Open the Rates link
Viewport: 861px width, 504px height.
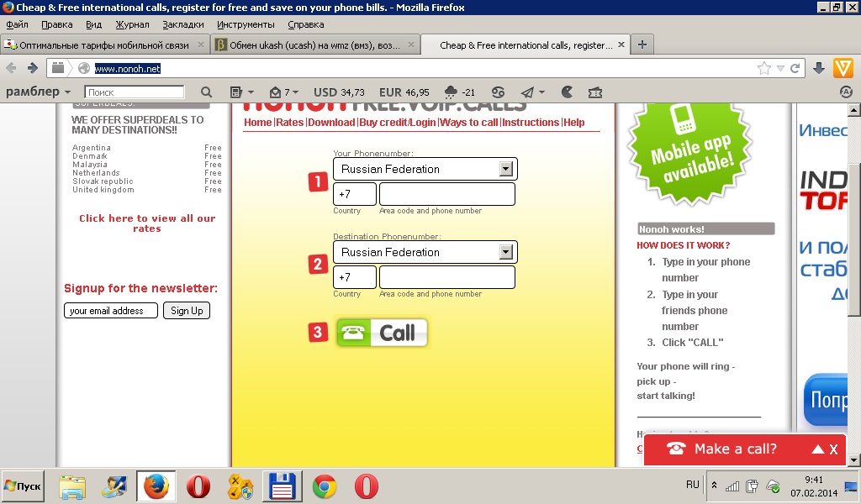click(x=290, y=123)
